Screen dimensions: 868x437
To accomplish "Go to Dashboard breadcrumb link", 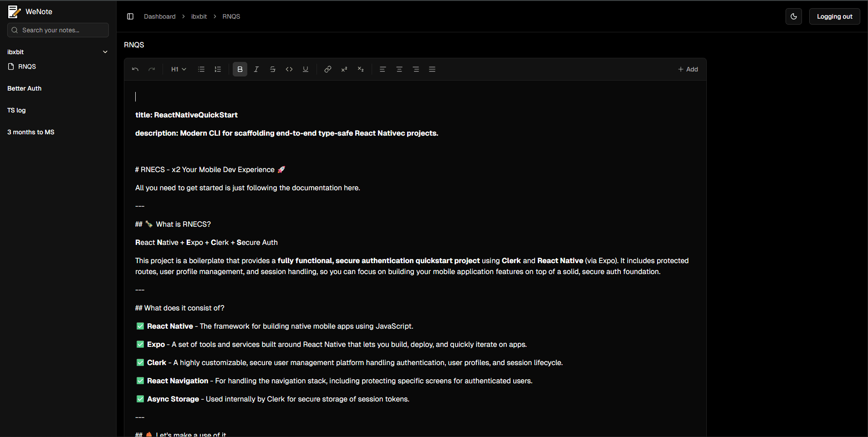I will (159, 16).
